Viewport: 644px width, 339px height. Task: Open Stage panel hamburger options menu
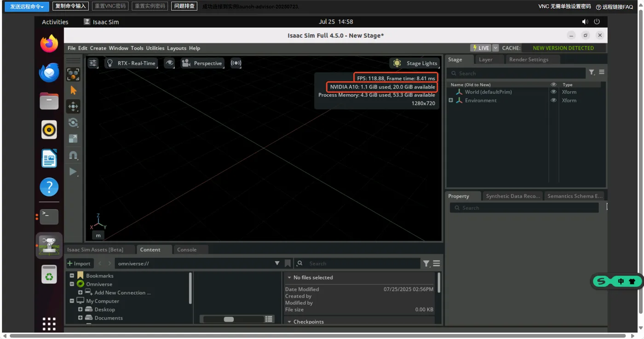pyautogui.click(x=602, y=72)
